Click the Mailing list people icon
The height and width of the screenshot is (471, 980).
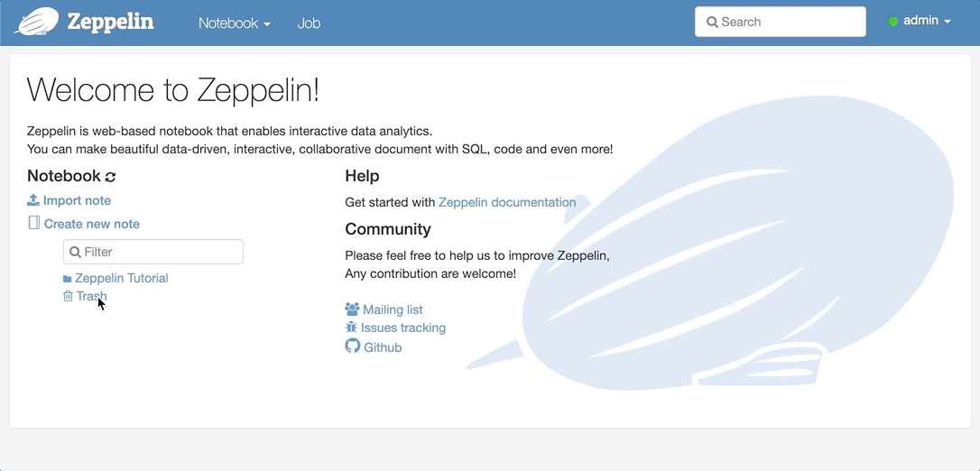coord(353,309)
